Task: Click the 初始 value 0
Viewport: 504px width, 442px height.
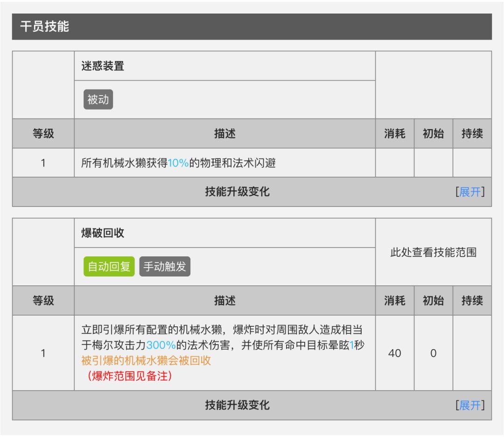Action: pos(433,353)
